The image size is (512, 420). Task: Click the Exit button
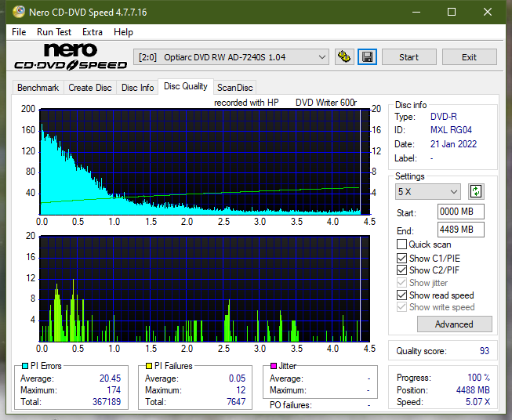coord(469,57)
